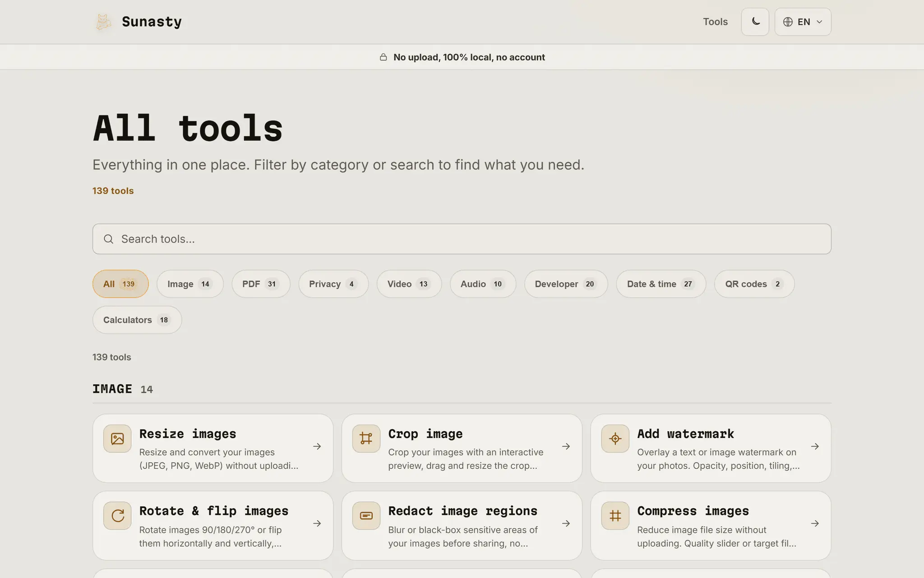924x578 pixels.
Task: Click the Sunasty brand name
Action: pyautogui.click(x=152, y=22)
